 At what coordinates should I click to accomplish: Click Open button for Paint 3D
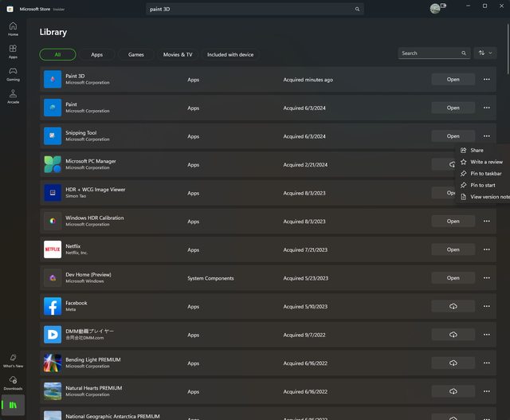point(453,79)
